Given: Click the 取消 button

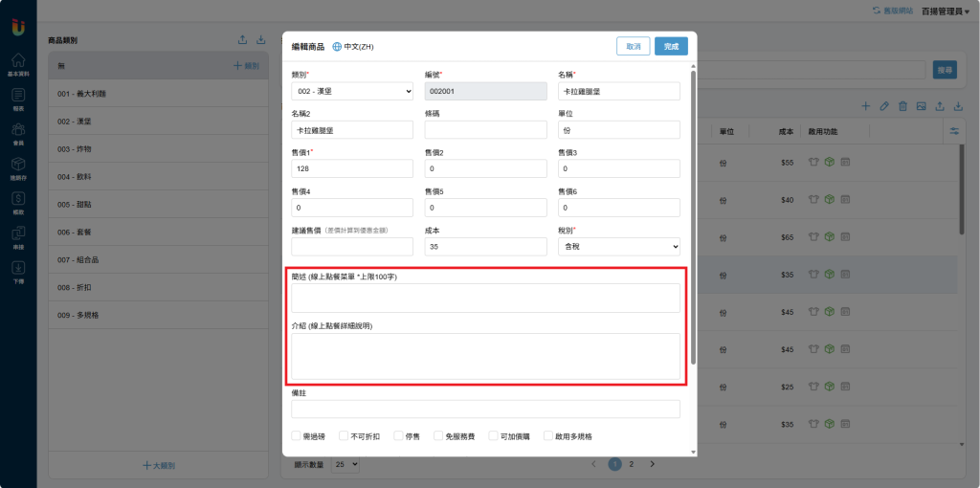Looking at the screenshot, I should tap(633, 46).
